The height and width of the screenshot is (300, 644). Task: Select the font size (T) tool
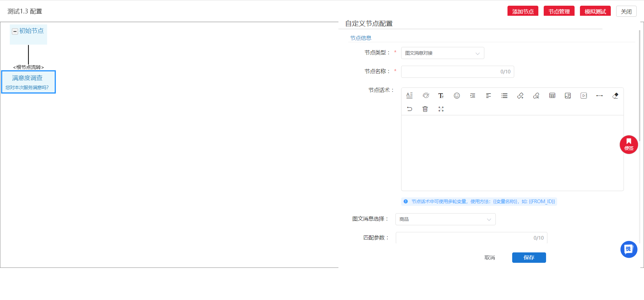point(441,96)
